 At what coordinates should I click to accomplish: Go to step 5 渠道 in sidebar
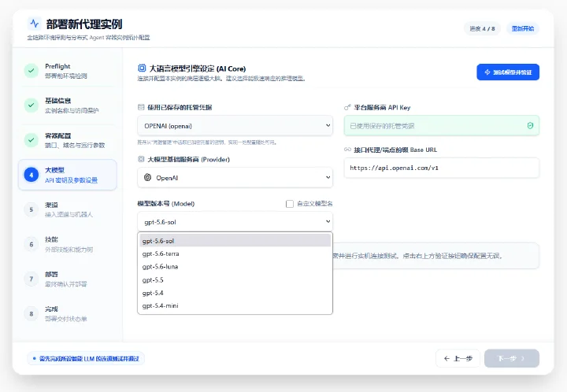click(x=68, y=209)
